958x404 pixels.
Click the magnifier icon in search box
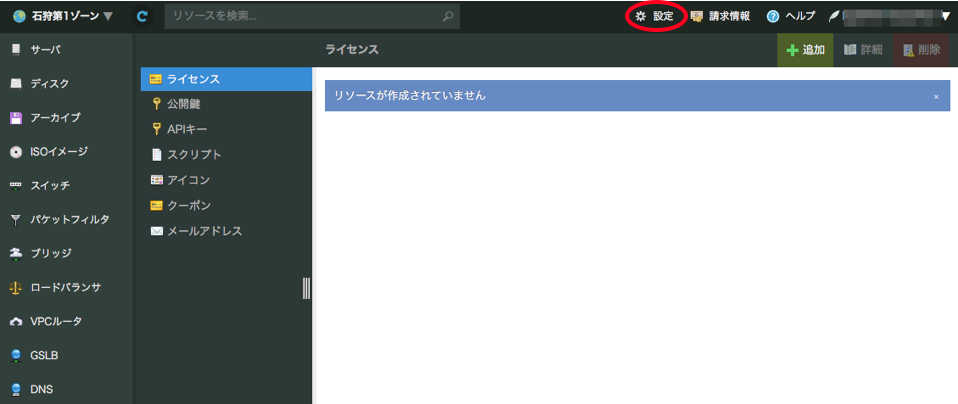coord(448,16)
